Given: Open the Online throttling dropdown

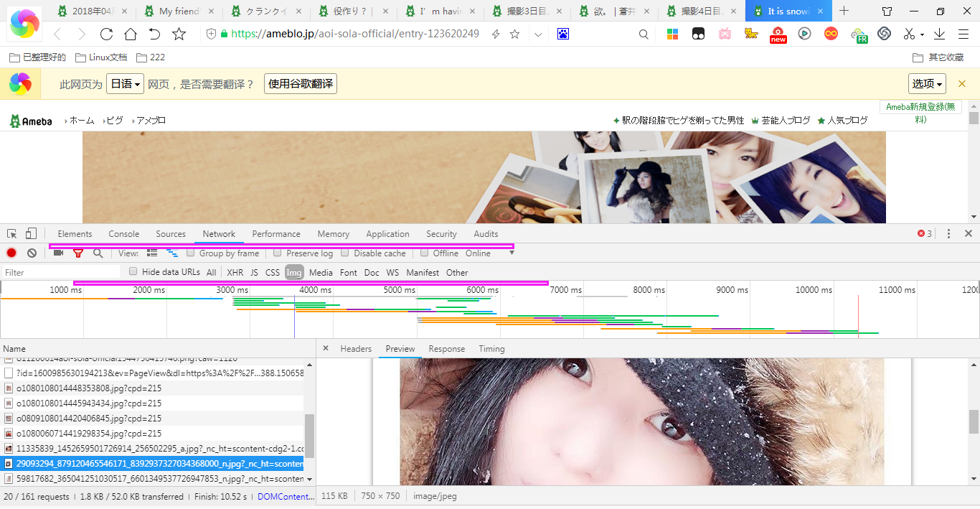Looking at the screenshot, I should pyautogui.click(x=489, y=253).
